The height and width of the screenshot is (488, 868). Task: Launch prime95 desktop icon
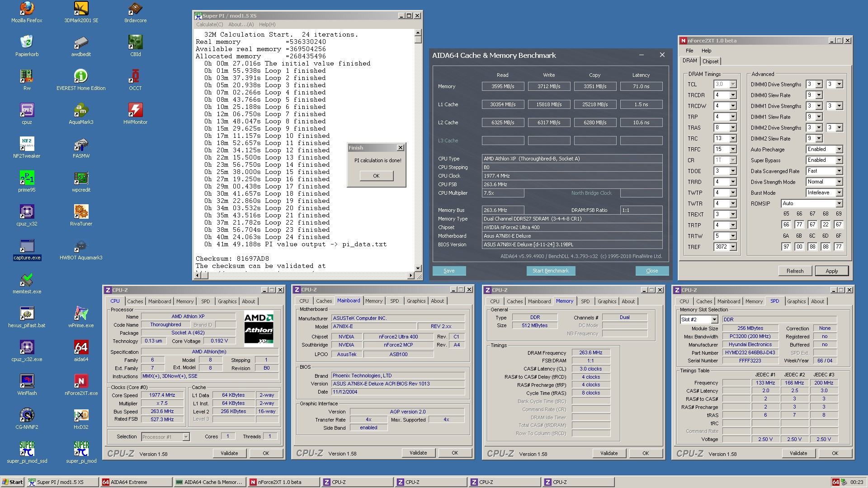coord(27,181)
